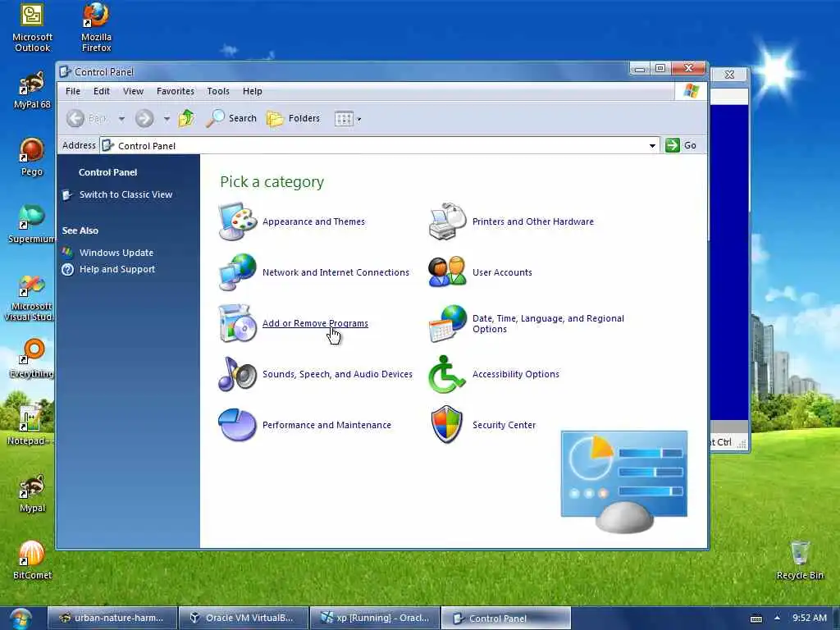840x630 pixels.
Task: Switch to the urban-nature-harm taskbar item
Action: click(112, 618)
